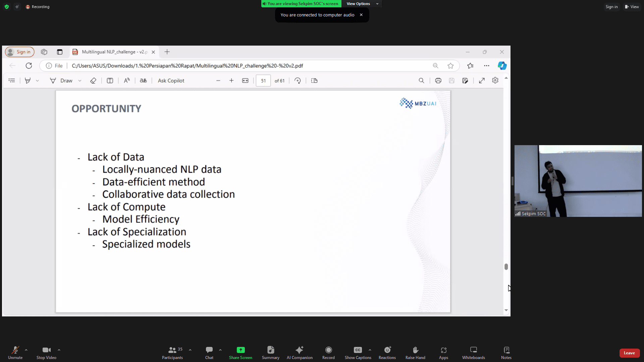Screen dimensions: 644x362
Task: Toggle Show Captions
Action: pos(358,353)
